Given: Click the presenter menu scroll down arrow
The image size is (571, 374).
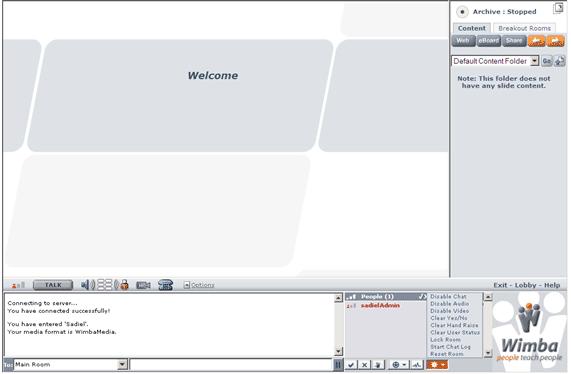Looking at the screenshot, I should pos(488,353).
